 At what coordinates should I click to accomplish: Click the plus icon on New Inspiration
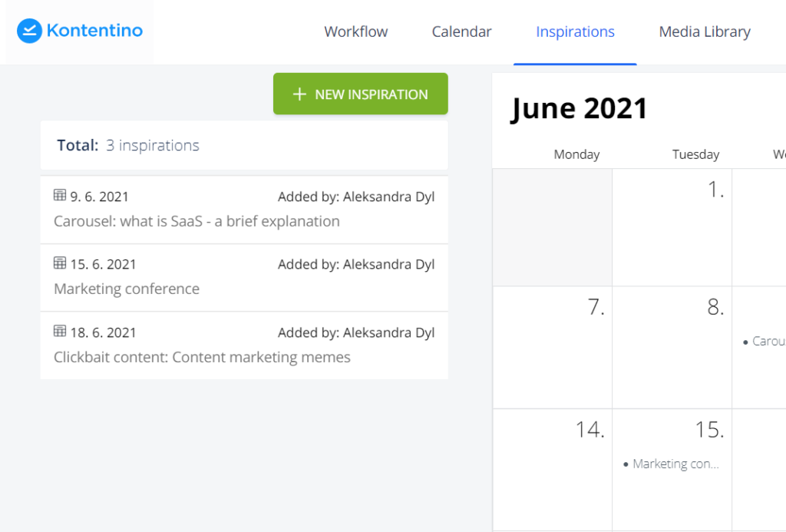point(299,94)
